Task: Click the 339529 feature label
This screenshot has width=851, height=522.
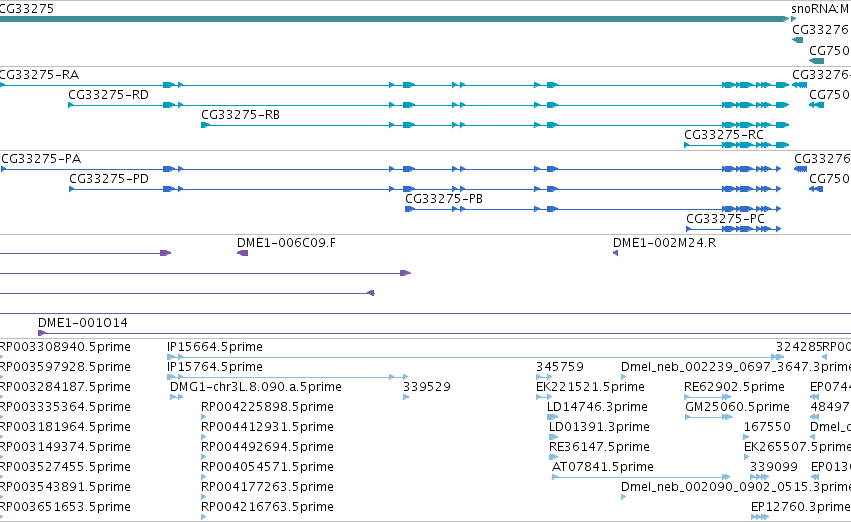Action: point(427,387)
